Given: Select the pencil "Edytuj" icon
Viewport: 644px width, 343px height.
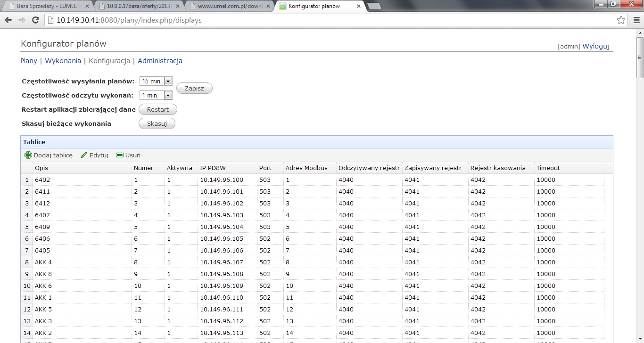Looking at the screenshot, I should click(83, 155).
